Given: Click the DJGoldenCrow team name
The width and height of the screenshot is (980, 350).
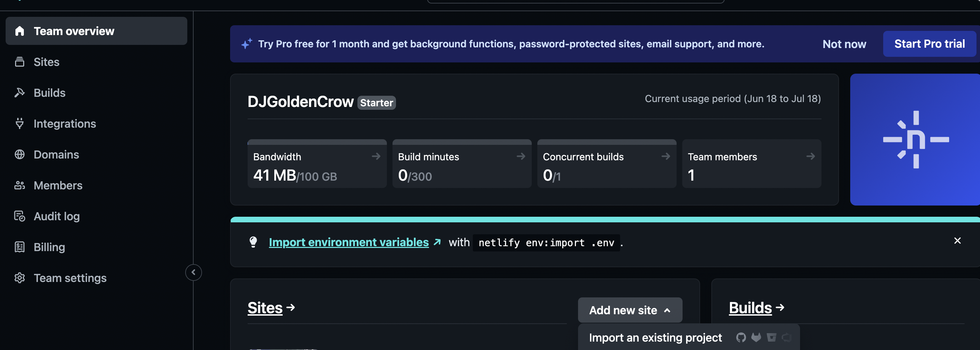Looking at the screenshot, I should click(301, 102).
